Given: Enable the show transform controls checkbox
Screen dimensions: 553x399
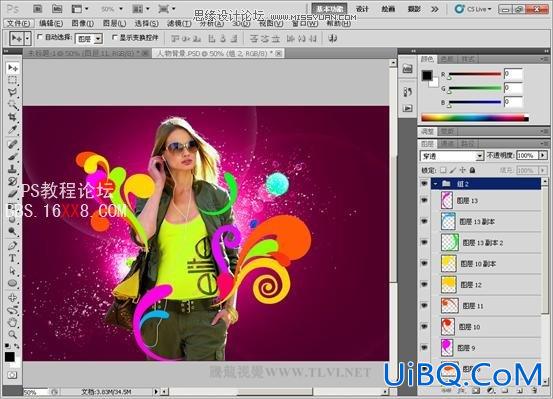Looking at the screenshot, I should 115,37.
